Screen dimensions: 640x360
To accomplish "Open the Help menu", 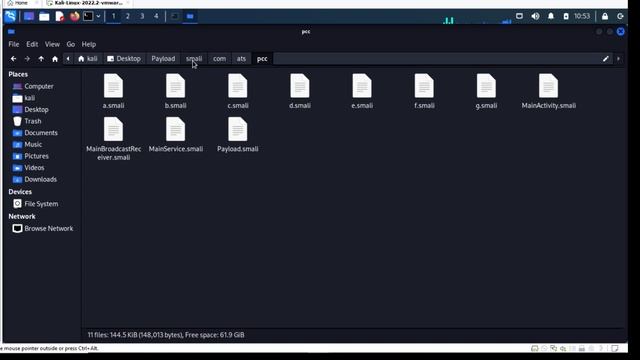I will coord(89,44).
